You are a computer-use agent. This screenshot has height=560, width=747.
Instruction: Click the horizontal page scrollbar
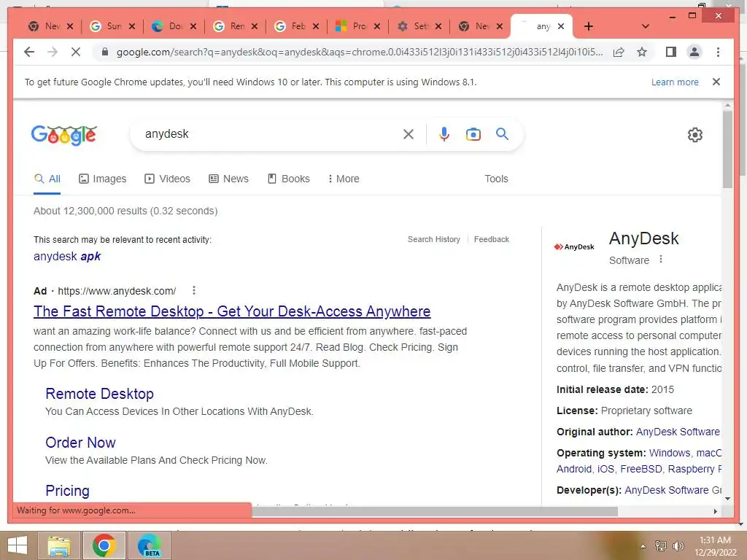point(435,511)
